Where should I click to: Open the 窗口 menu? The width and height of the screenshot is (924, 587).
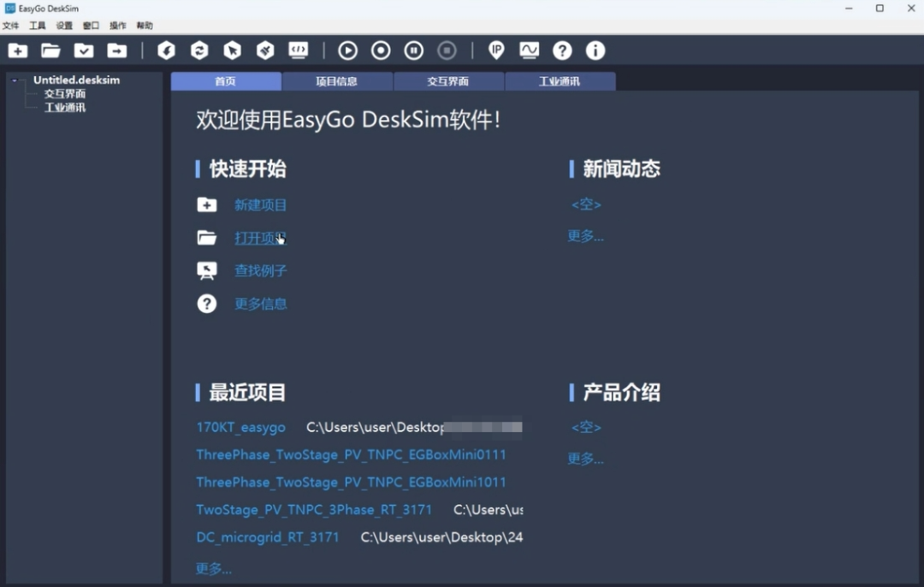click(x=91, y=26)
